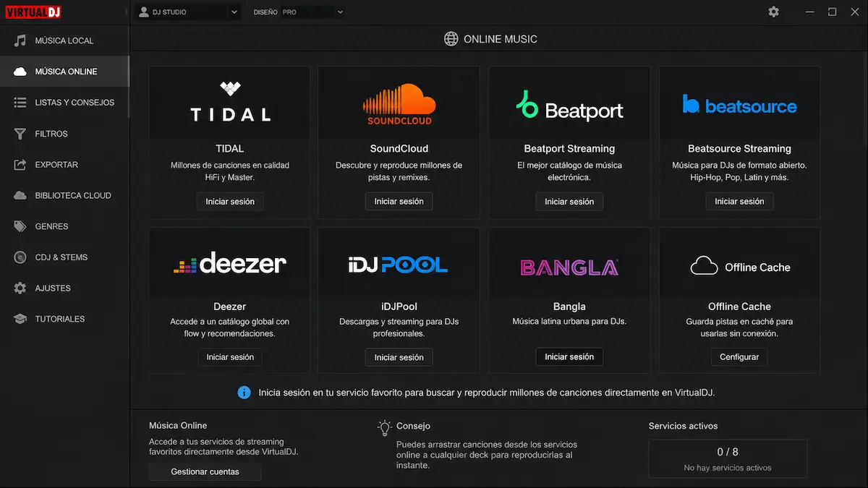Viewport: 868px width, 488px height.
Task: Click the lightbulb icon next to Consejo
Action: pyautogui.click(x=385, y=427)
